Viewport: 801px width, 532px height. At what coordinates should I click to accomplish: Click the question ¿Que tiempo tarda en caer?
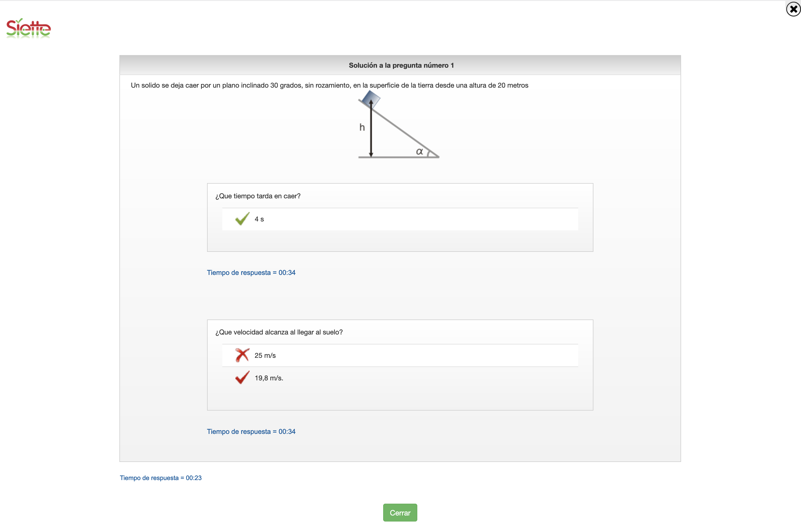[258, 196]
